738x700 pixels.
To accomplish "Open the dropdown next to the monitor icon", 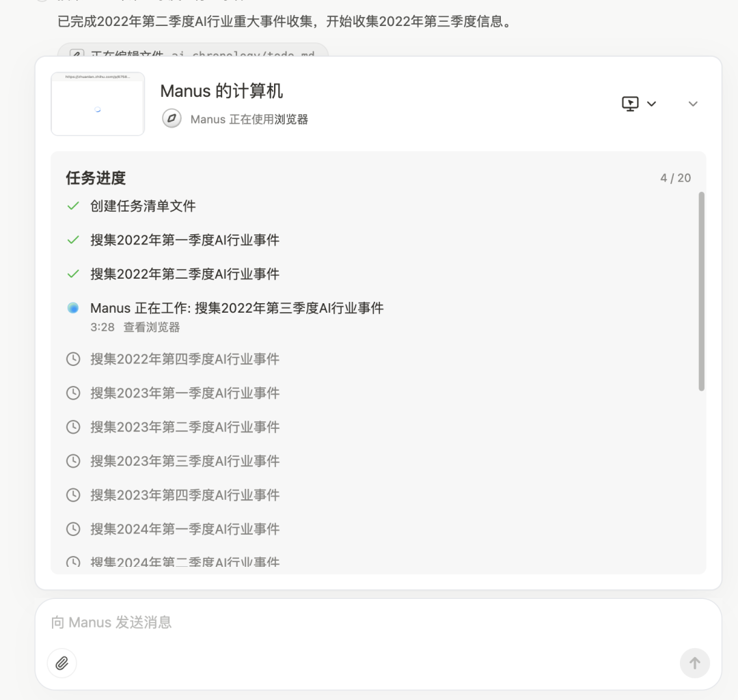I will (651, 104).
